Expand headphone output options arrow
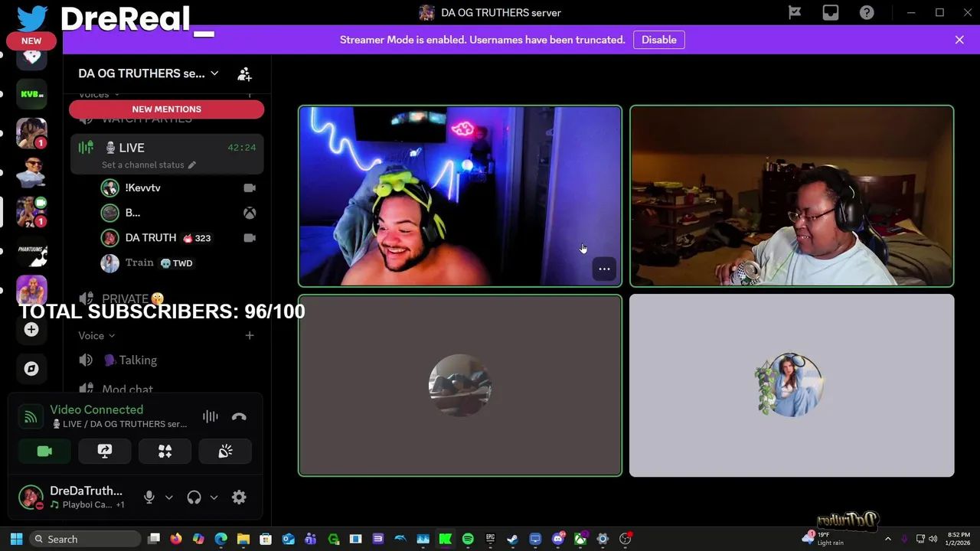The width and height of the screenshot is (980, 551). [214, 497]
